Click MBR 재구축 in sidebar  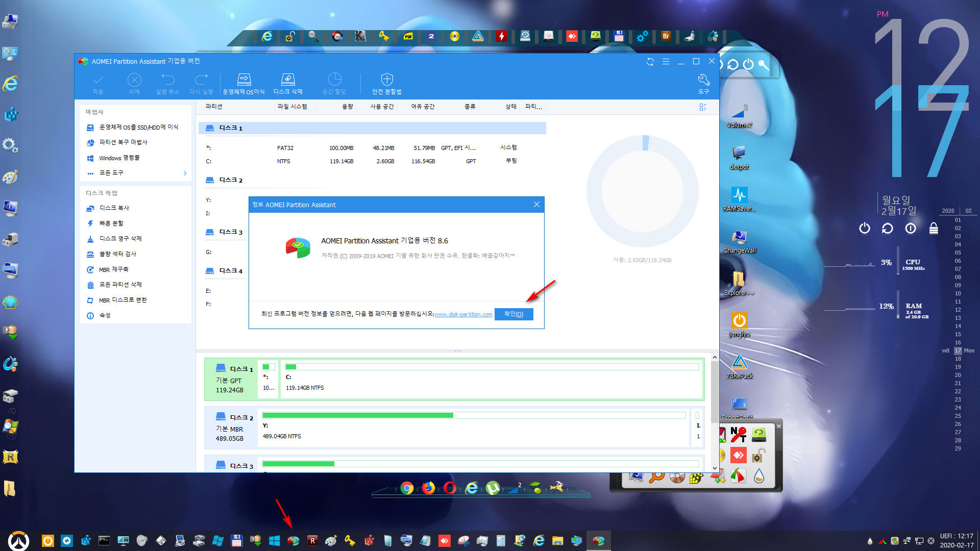pyautogui.click(x=108, y=269)
